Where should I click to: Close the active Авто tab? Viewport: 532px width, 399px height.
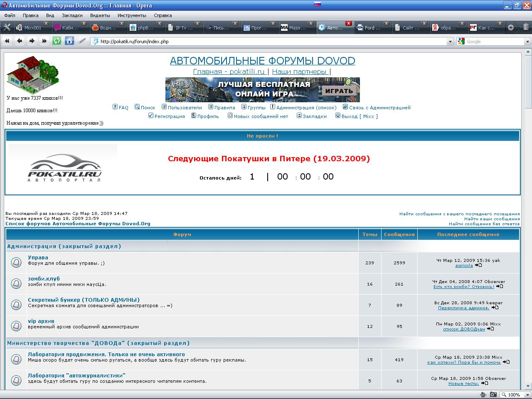348,23
